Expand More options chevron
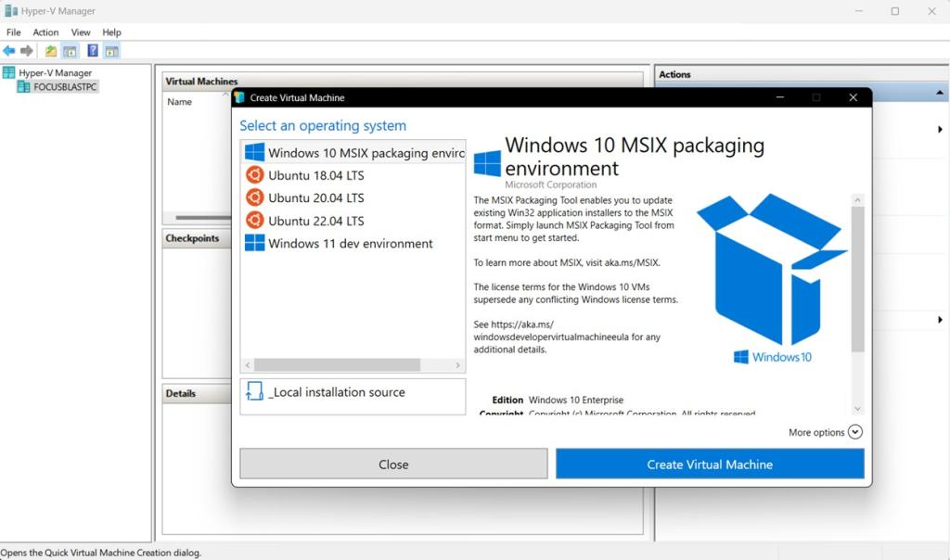This screenshot has height=560, width=950. (x=854, y=432)
